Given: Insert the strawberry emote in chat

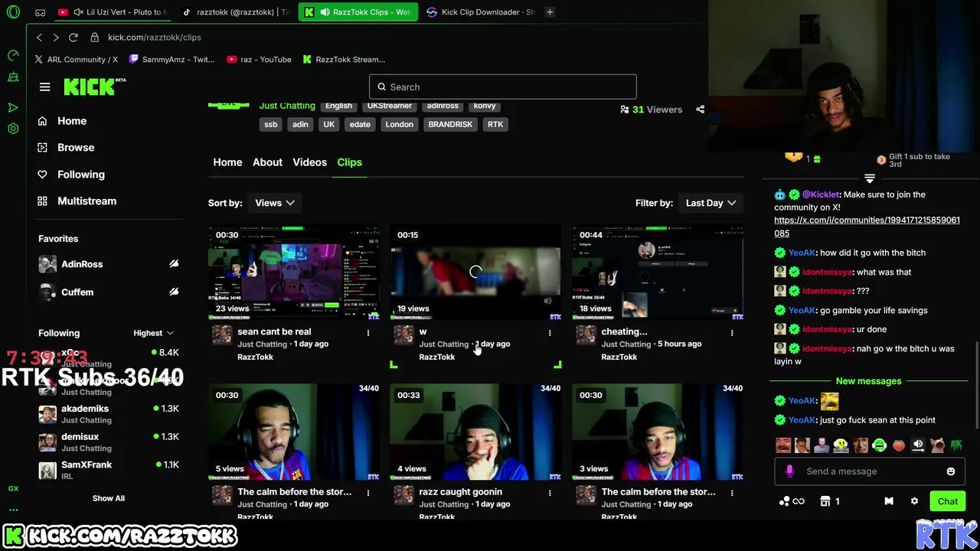Looking at the screenshot, I should (899, 445).
